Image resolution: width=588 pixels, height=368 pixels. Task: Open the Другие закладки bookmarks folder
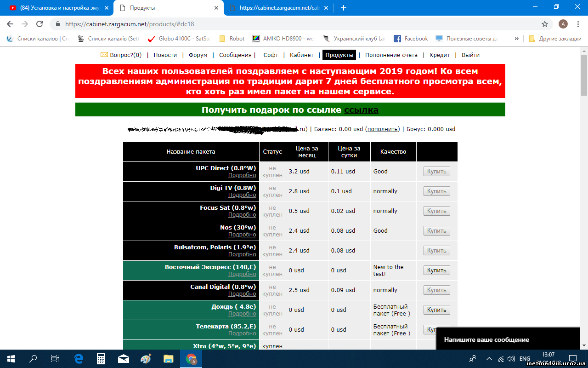tap(555, 39)
